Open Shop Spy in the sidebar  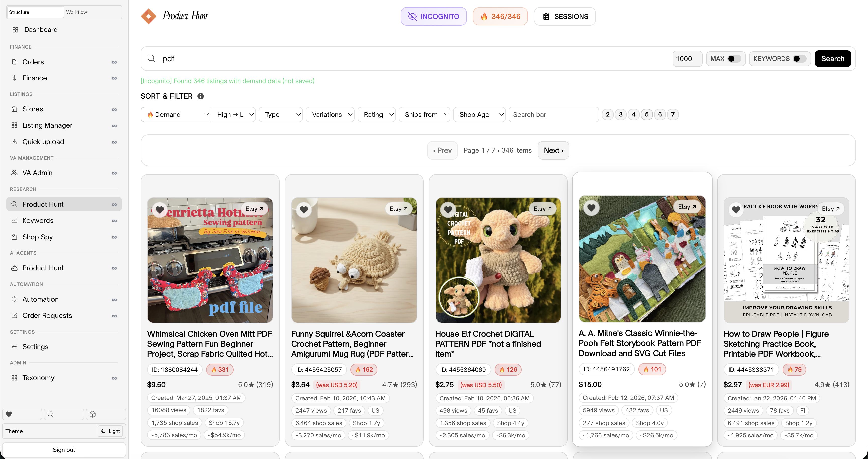[37, 237]
